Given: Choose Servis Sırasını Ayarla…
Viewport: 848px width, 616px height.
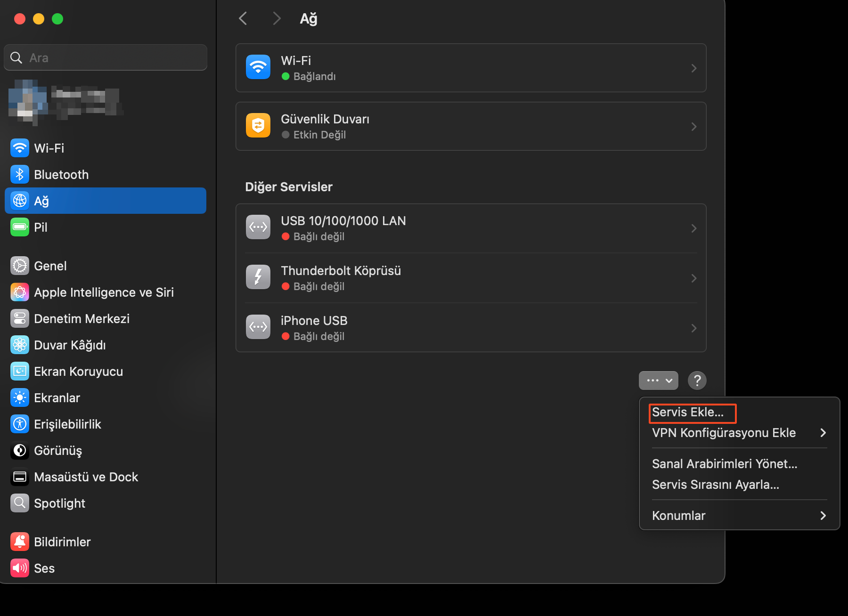Looking at the screenshot, I should (740, 485).
